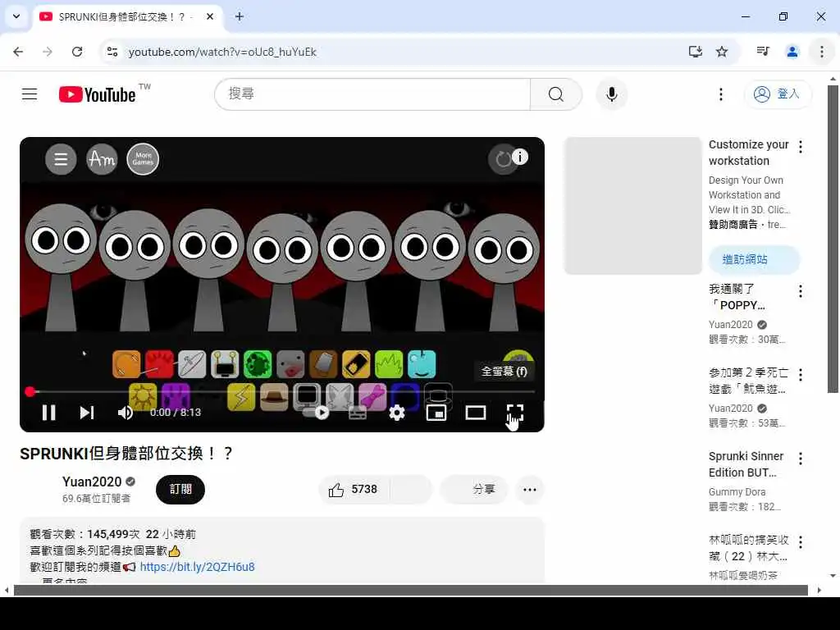Viewport: 840px width, 630px height.
Task: Bookmark this page with star icon
Action: 722,52
